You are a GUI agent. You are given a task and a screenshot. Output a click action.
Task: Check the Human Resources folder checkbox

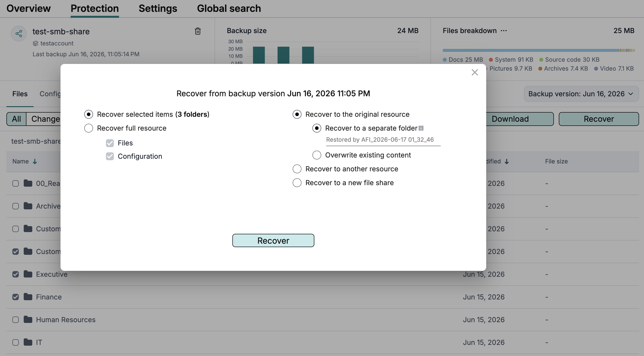point(16,320)
